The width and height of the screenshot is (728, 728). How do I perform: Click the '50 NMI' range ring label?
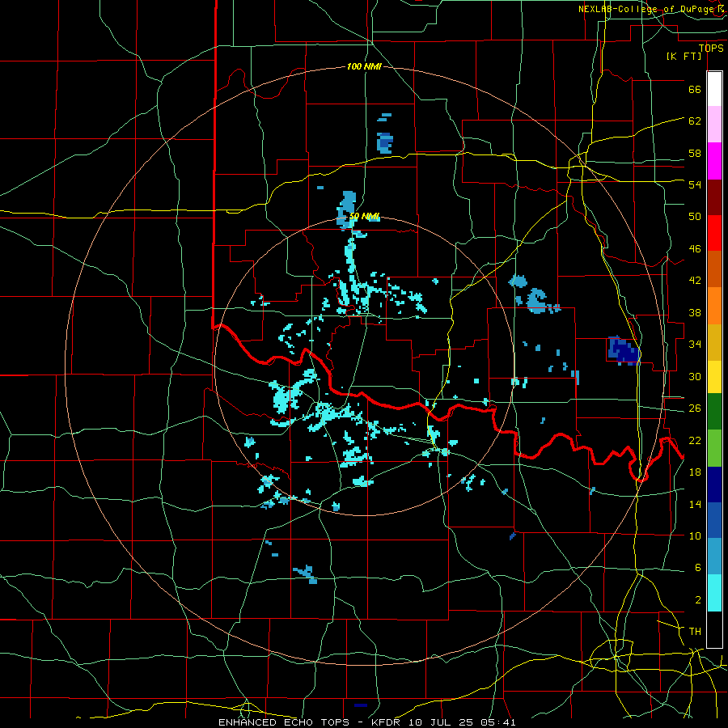coord(365,216)
